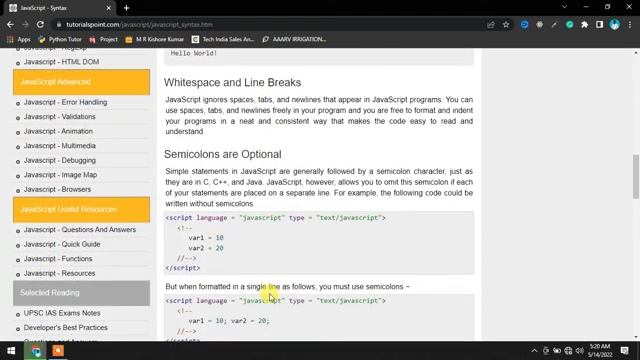Click the network globe tray icon
This screenshot has width=640, height=360.
tap(568, 351)
